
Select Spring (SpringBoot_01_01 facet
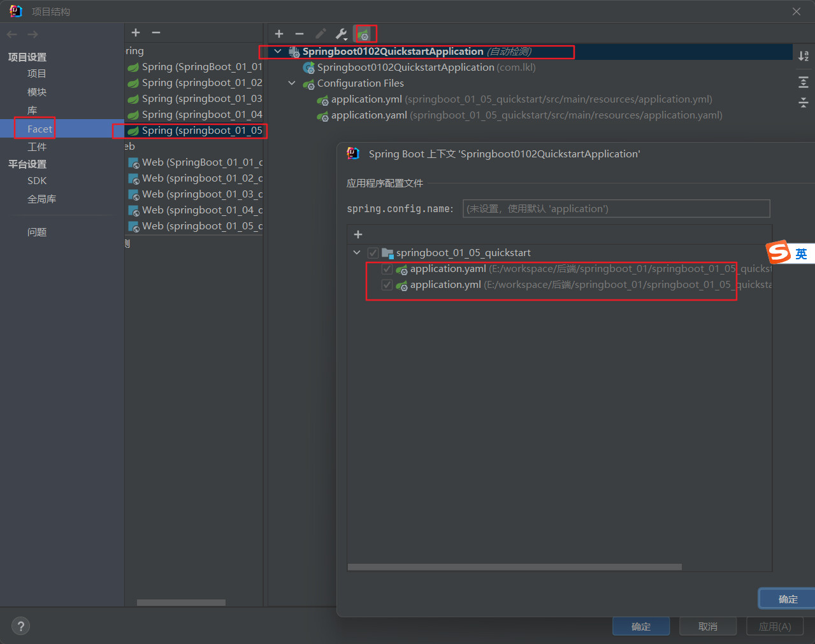(x=194, y=67)
